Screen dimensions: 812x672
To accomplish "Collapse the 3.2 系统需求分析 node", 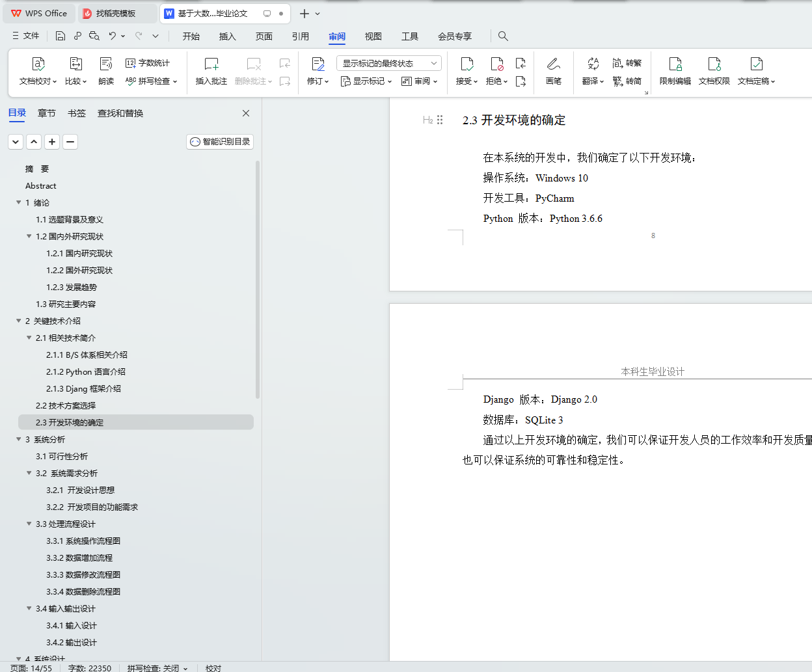I will (x=29, y=473).
